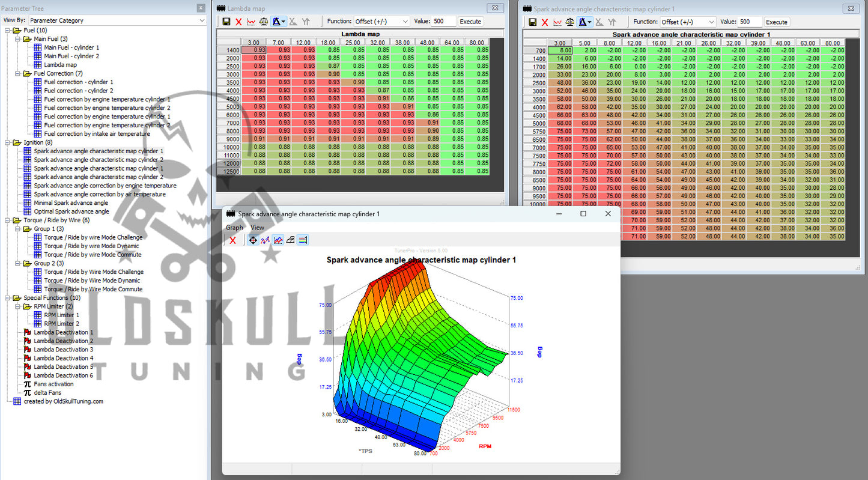Toggle the flag overlay in Spark advance toolbar

pyautogui.click(x=583, y=22)
